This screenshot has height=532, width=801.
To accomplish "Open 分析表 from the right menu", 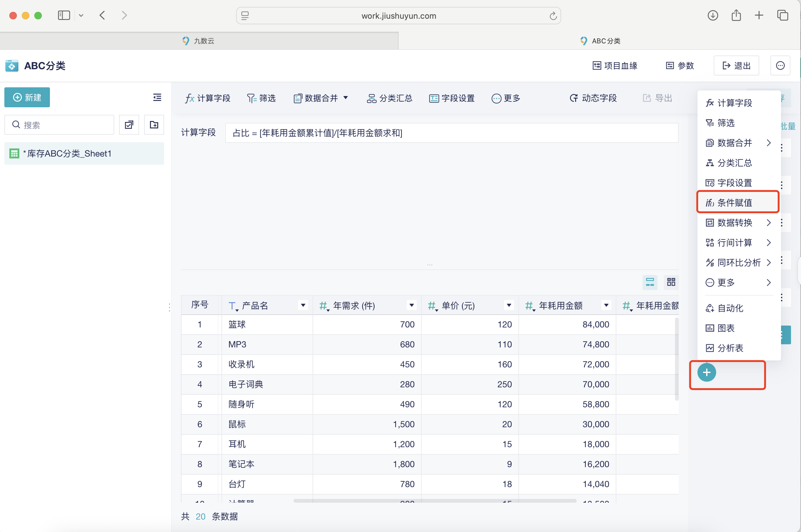I will pyautogui.click(x=730, y=348).
